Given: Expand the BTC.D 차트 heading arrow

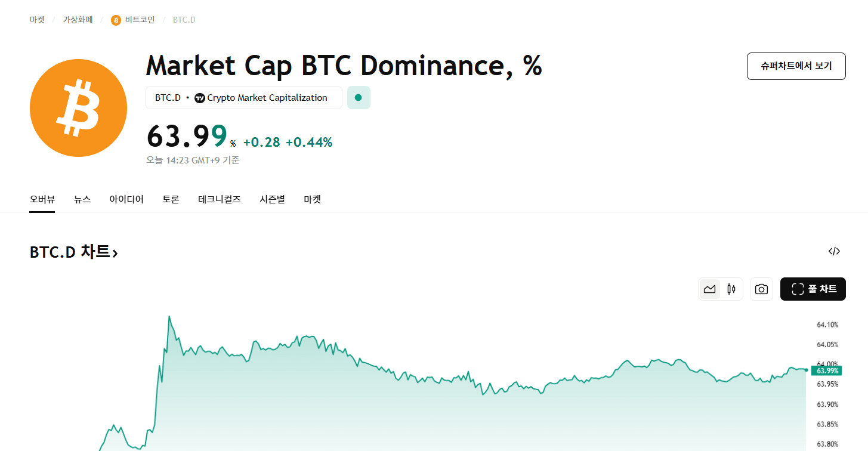Looking at the screenshot, I should [115, 254].
